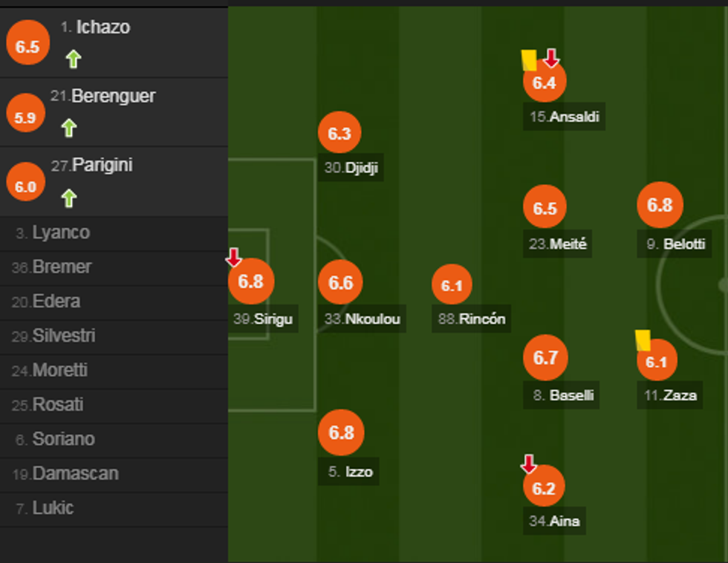
Task: Select Belotti's 6.8 rating badge
Action: click(660, 205)
